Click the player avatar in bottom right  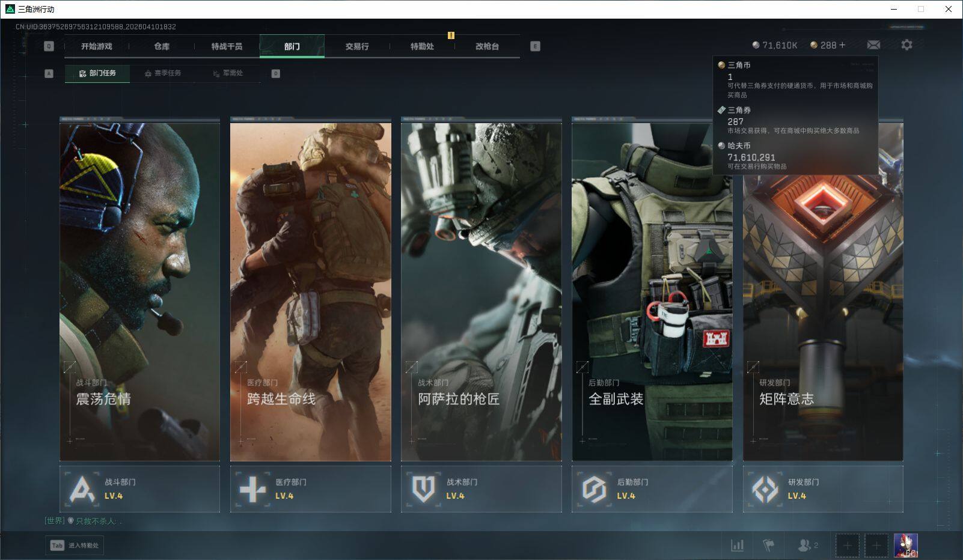pos(905,546)
